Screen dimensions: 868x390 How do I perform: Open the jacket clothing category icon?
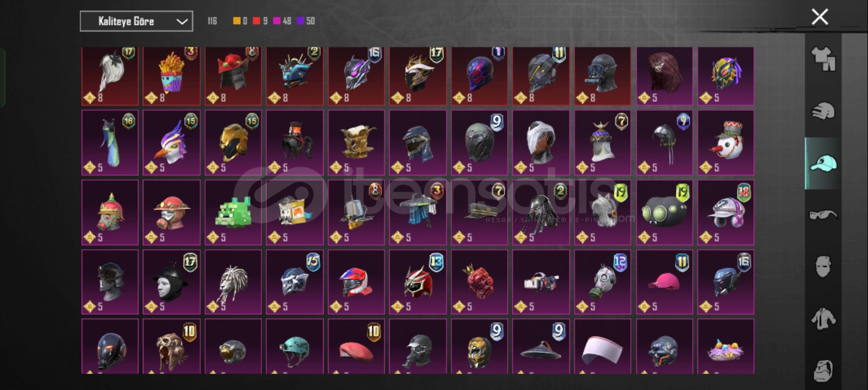823,318
